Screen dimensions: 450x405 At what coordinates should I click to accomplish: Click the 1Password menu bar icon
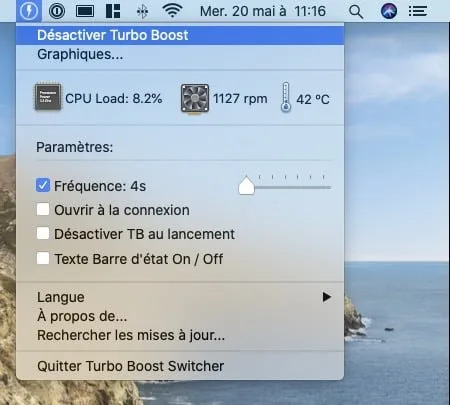point(57,11)
